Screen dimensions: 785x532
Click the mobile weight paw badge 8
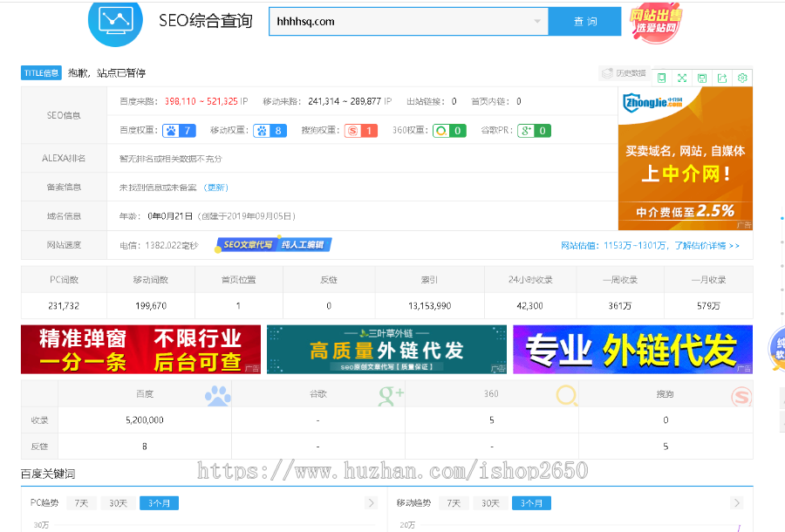coord(270,131)
